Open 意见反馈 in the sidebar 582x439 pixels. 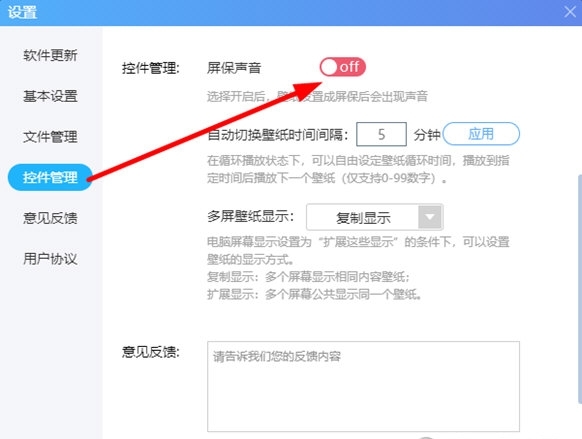coord(50,218)
